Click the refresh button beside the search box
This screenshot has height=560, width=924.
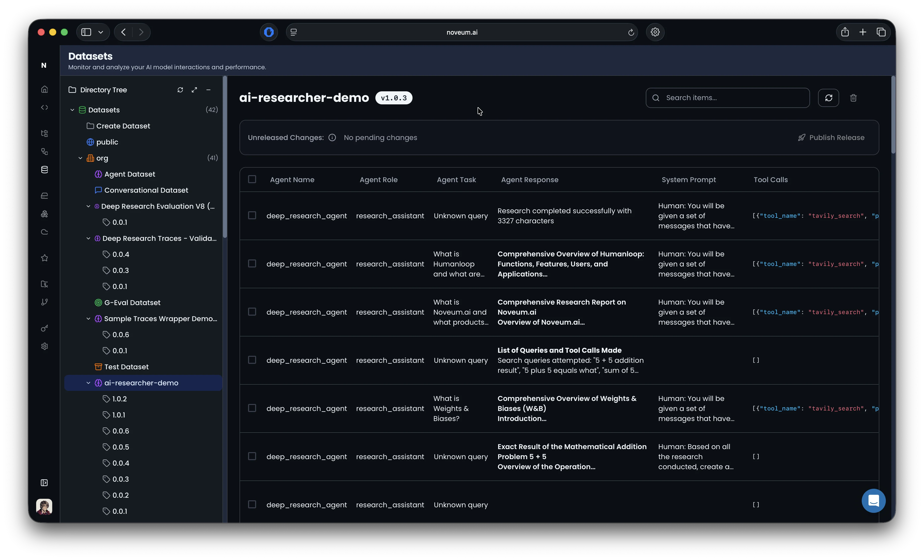(x=828, y=98)
